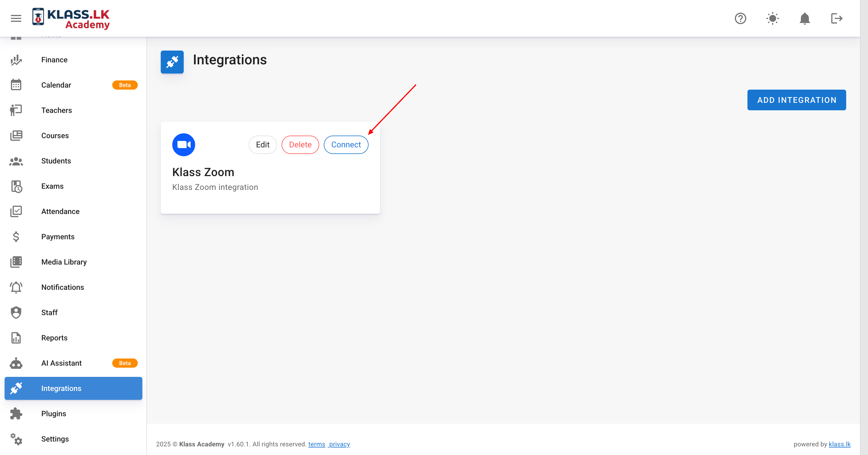The image size is (868, 455).
Task: Go to Media Library in sidebar
Action: [64, 262]
